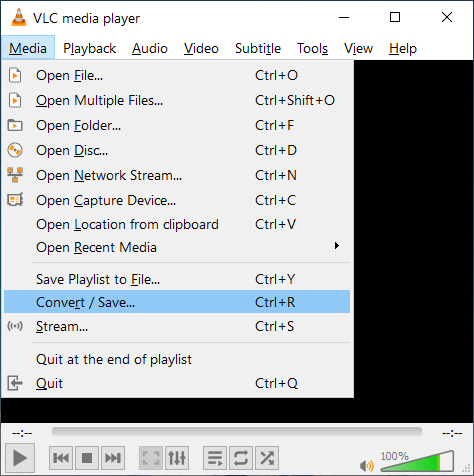Toggle fullscreen video icon
Image resolution: width=474 pixels, height=476 pixels.
tap(151, 458)
